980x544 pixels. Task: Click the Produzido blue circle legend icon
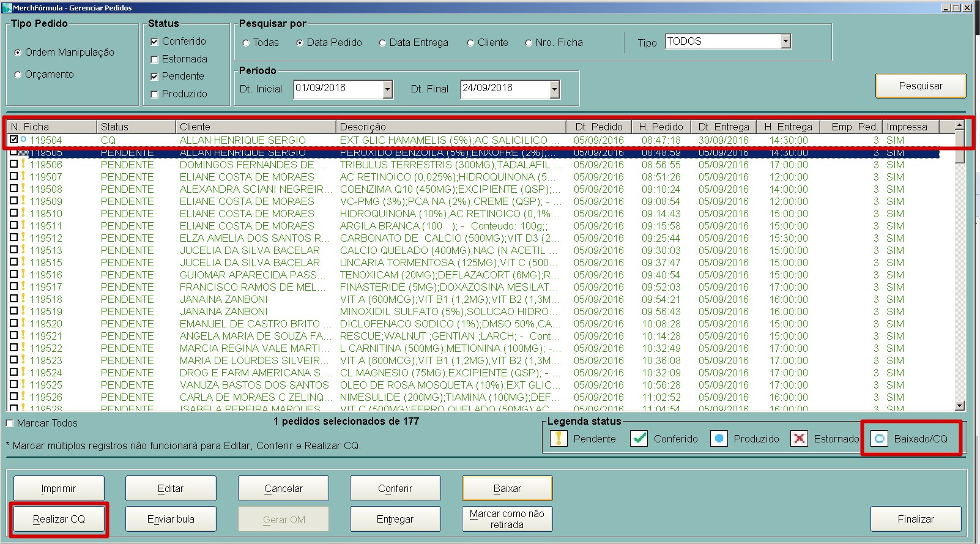tap(719, 439)
